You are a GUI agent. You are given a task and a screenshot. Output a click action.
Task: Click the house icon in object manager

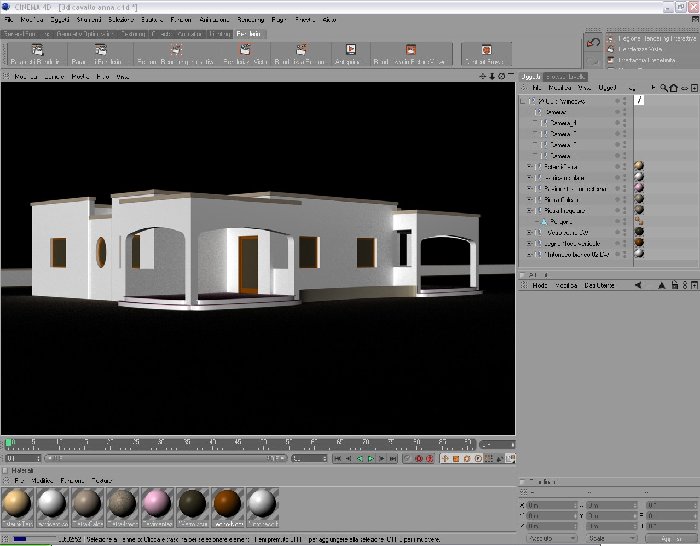pos(674,88)
